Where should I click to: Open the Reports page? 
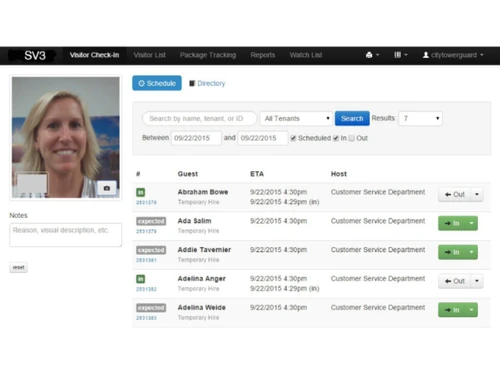[263, 55]
